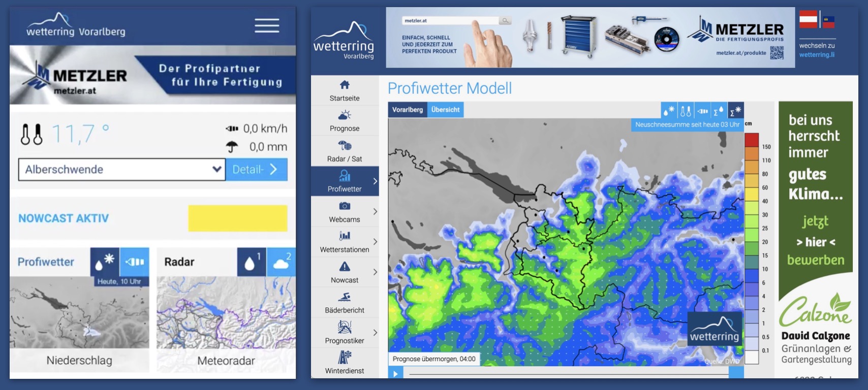Open Wetterstationen in the sidebar
868x390 pixels.
[345, 242]
